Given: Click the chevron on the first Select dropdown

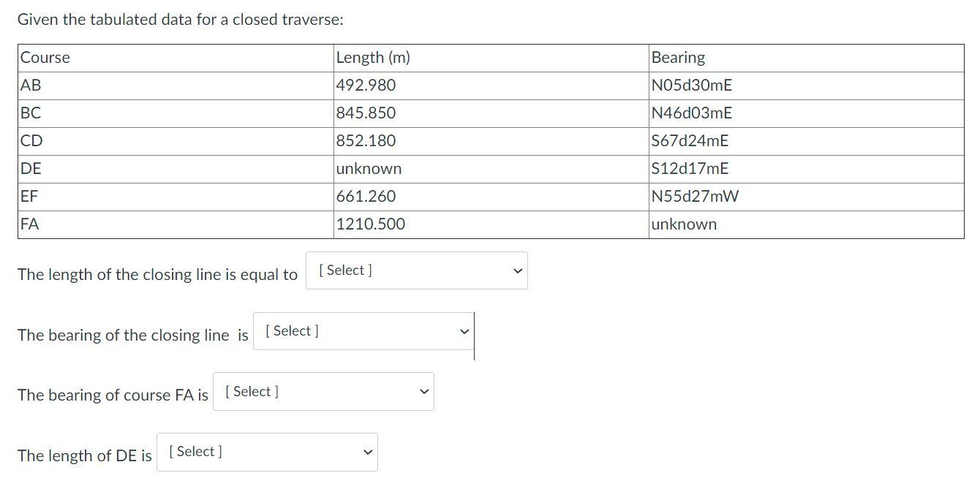Looking at the screenshot, I should 517,270.
